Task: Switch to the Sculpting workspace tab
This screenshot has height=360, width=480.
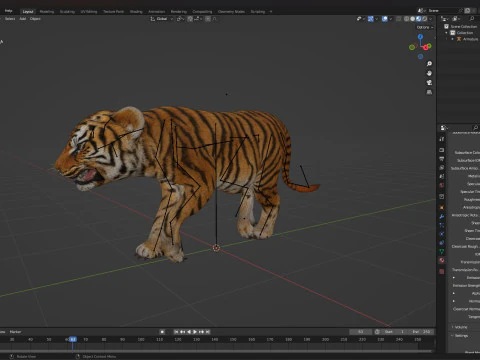Action: tap(67, 12)
